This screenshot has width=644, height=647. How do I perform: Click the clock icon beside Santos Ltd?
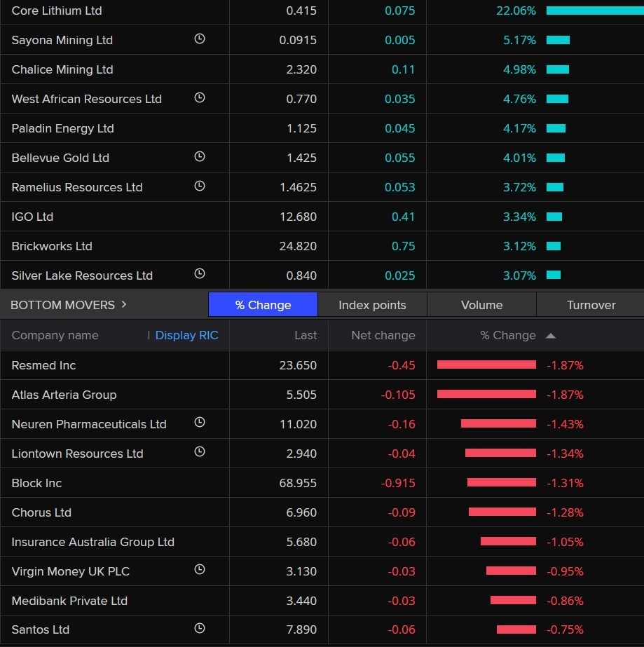click(200, 629)
